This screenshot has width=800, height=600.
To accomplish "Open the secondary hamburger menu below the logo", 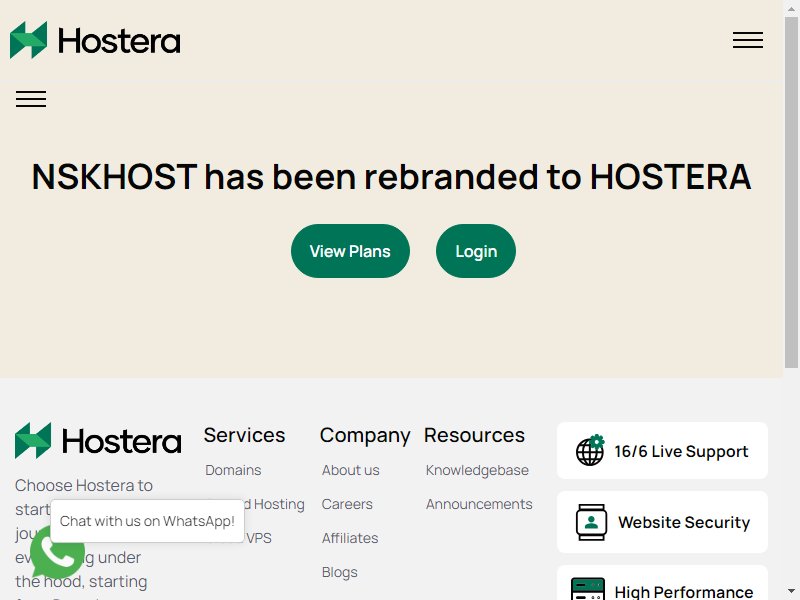I will [31, 98].
